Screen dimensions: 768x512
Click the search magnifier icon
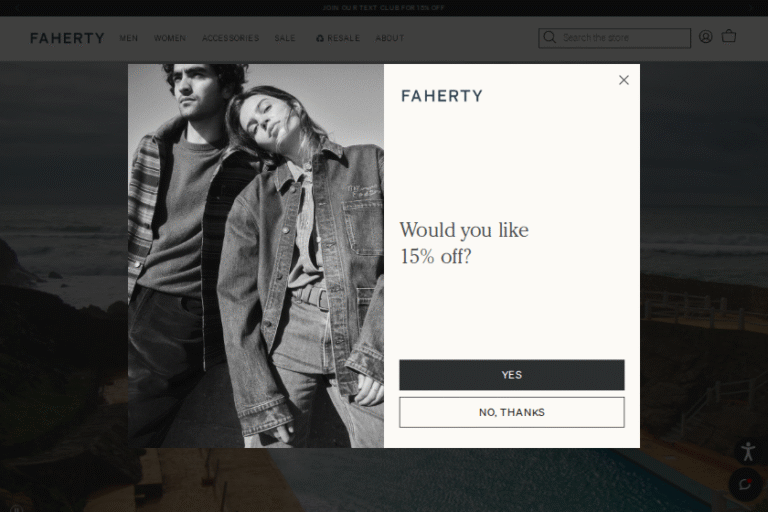coord(549,38)
